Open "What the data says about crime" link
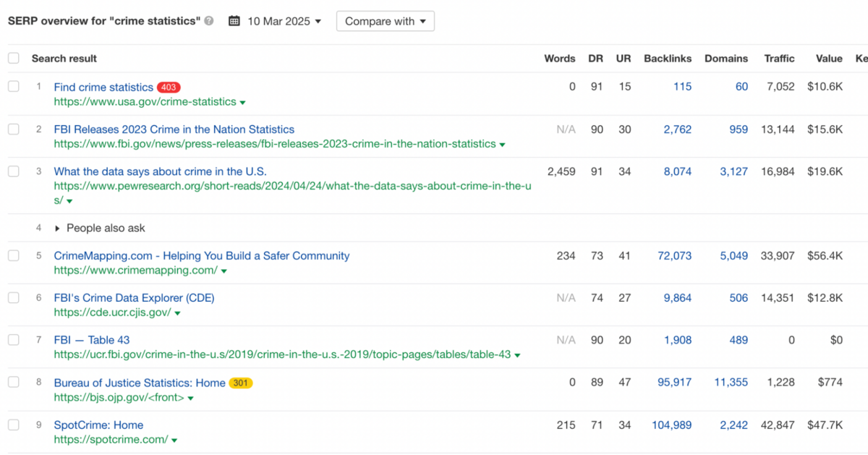Screen dimensions: 868x455 click(160, 171)
